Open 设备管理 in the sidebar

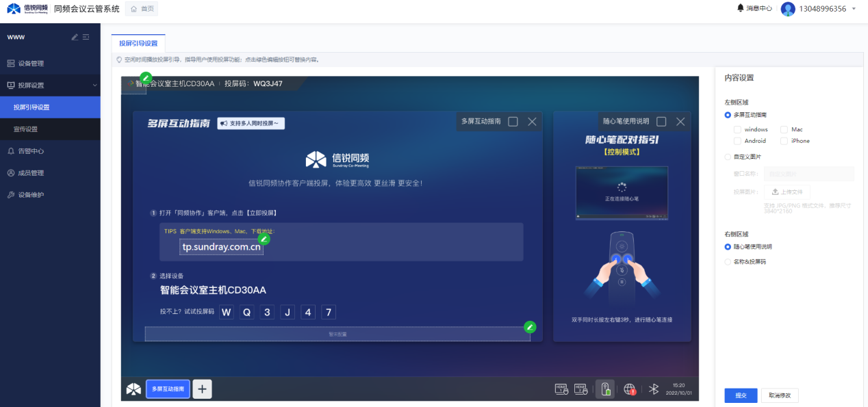tap(50, 64)
